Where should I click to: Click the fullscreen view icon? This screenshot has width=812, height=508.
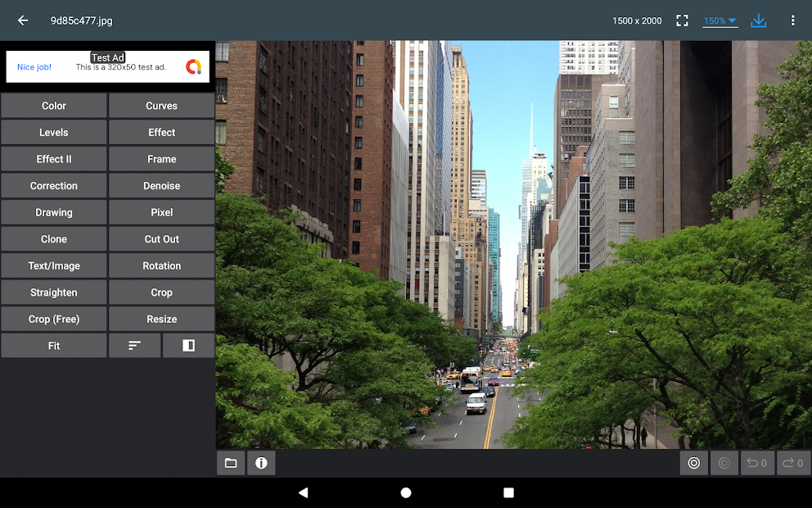click(x=682, y=20)
